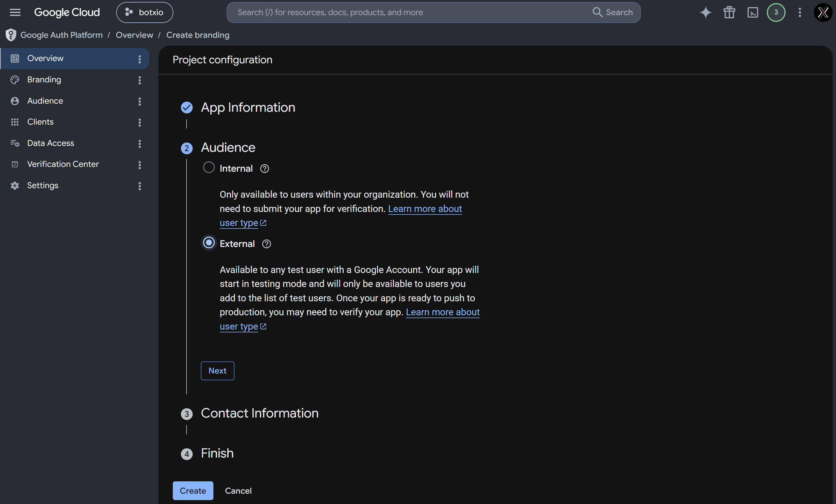Click the Create branding breadcrumb text
The height and width of the screenshot is (504, 836).
tap(198, 35)
